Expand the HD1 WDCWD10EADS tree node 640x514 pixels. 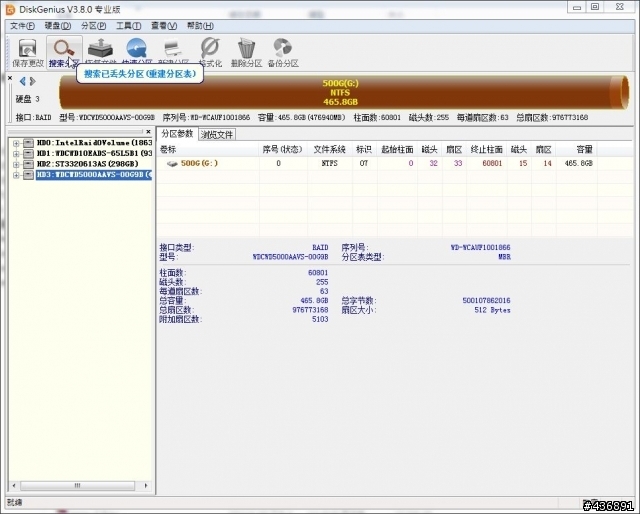point(16,154)
